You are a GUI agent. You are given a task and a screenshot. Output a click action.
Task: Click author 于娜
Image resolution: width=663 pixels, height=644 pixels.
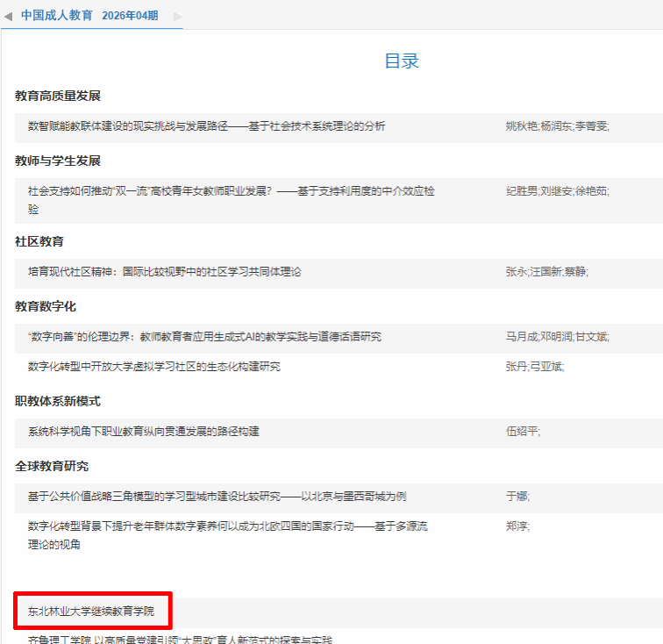(x=516, y=497)
